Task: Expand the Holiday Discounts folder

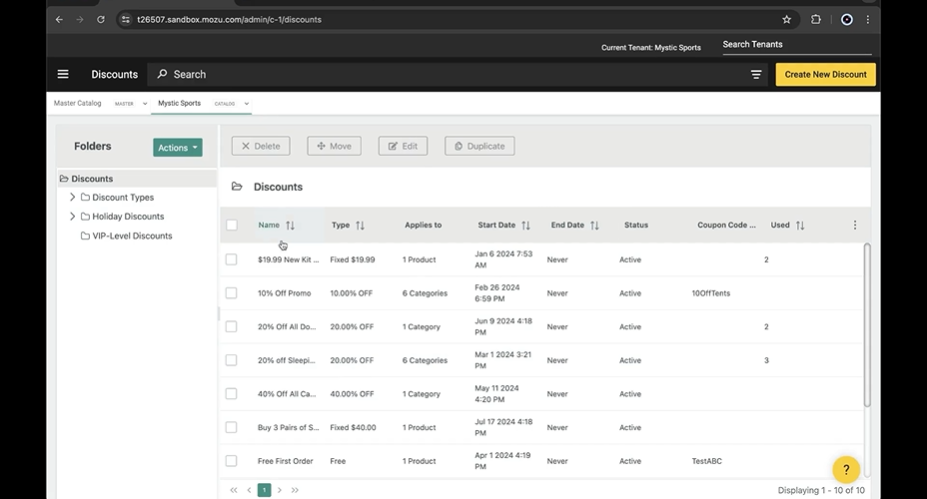Action: [x=72, y=216]
